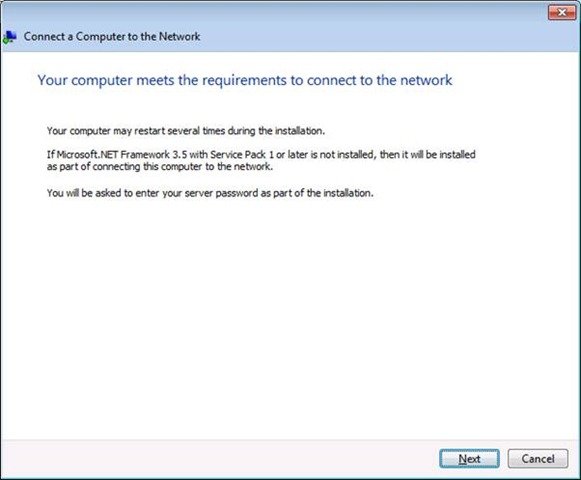Click the gray footer area left of Next
Screen dimensions: 581x480
pyautogui.click(x=219, y=459)
